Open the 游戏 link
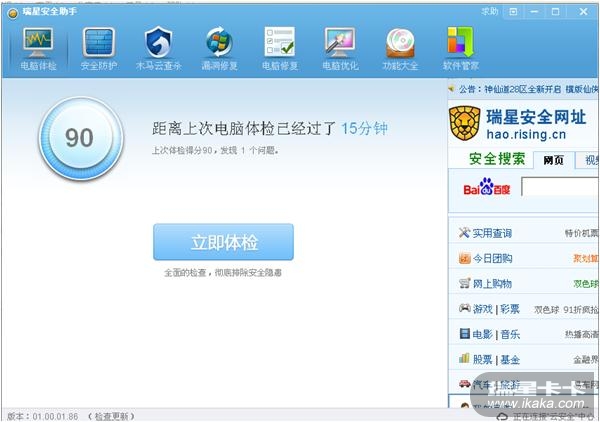This screenshot has width=600, height=422. [x=483, y=309]
